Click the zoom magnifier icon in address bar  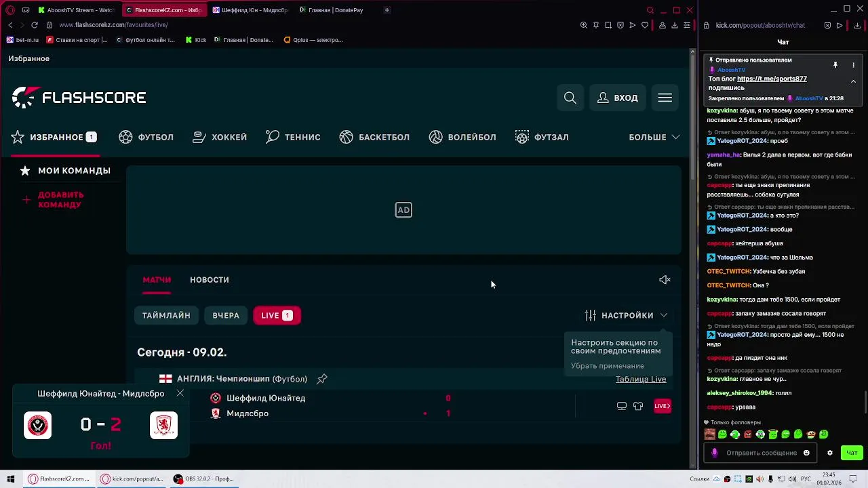(x=584, y=25)
